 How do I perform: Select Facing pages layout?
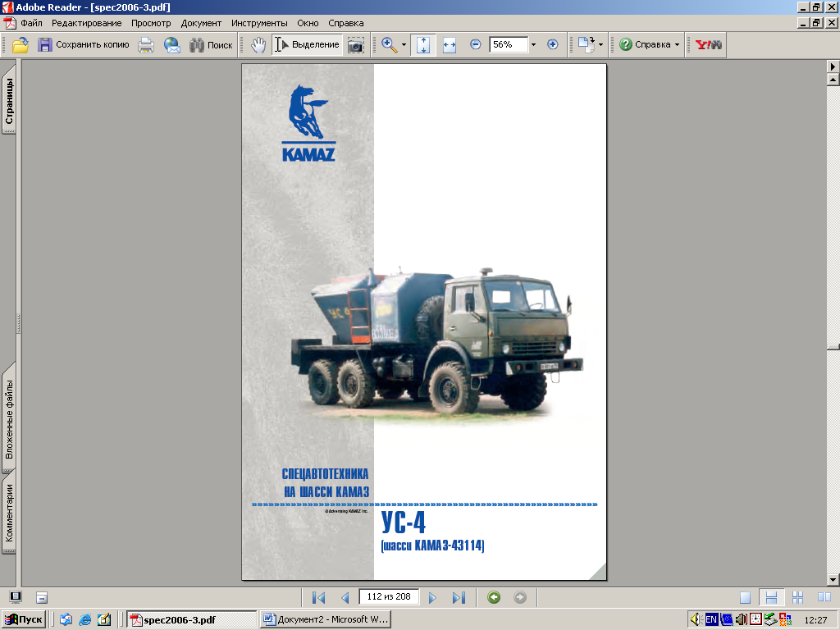click(x=824, y=597)
